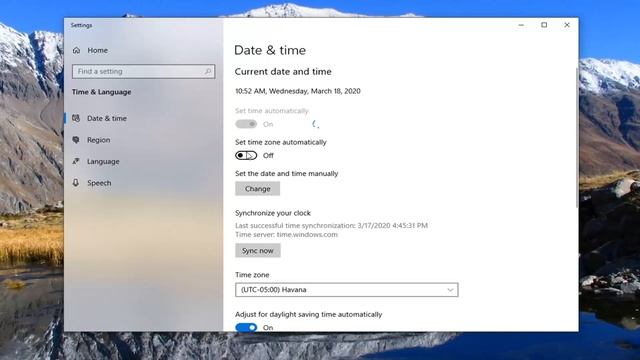
Task: Click the settings page vertical scrollbar
Action: 576,138
